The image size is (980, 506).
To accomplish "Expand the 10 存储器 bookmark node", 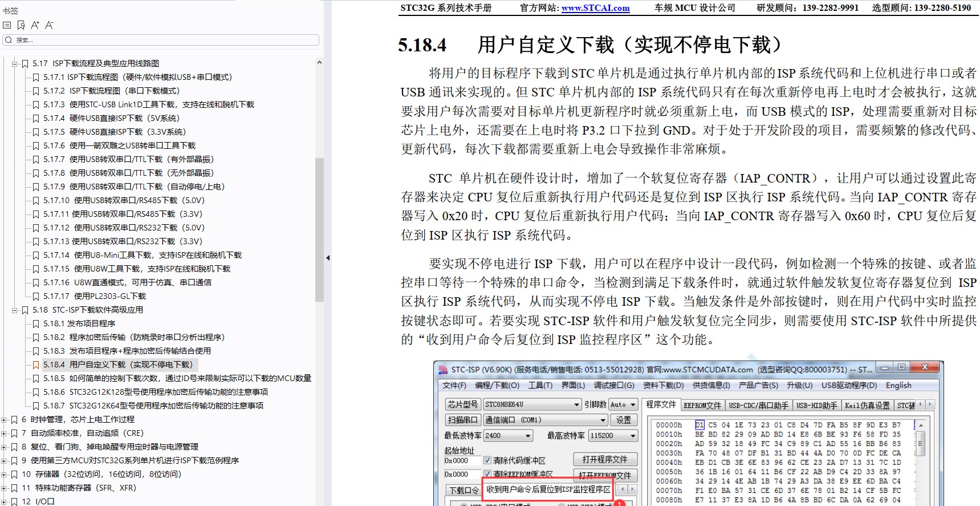I will coord(4,475).
